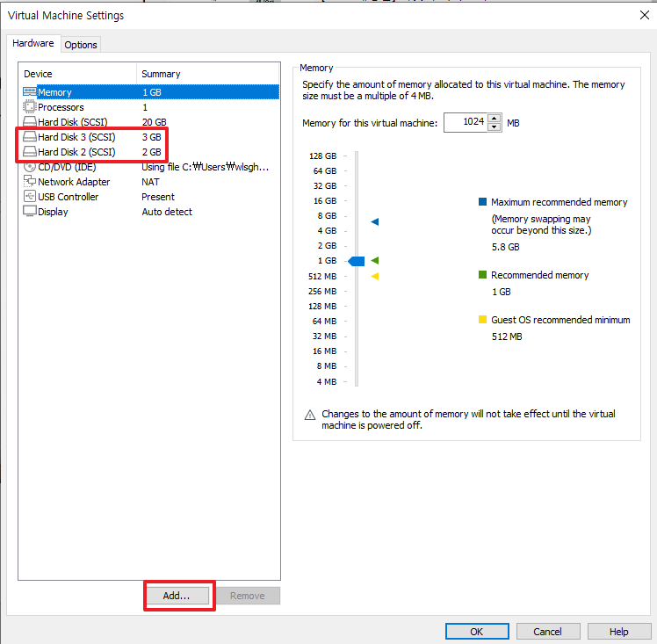
Task: Close the Virtual Machine Settings dialog
Action: [645, 15]
